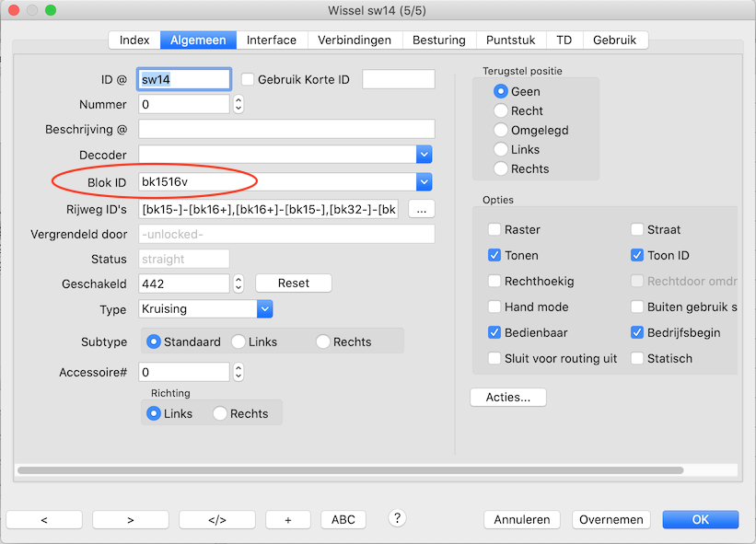Click the ellipsis button next to Rijweg ID's
Image resolution: width=756 pixels, height=544 pixels.
point(421,209)
